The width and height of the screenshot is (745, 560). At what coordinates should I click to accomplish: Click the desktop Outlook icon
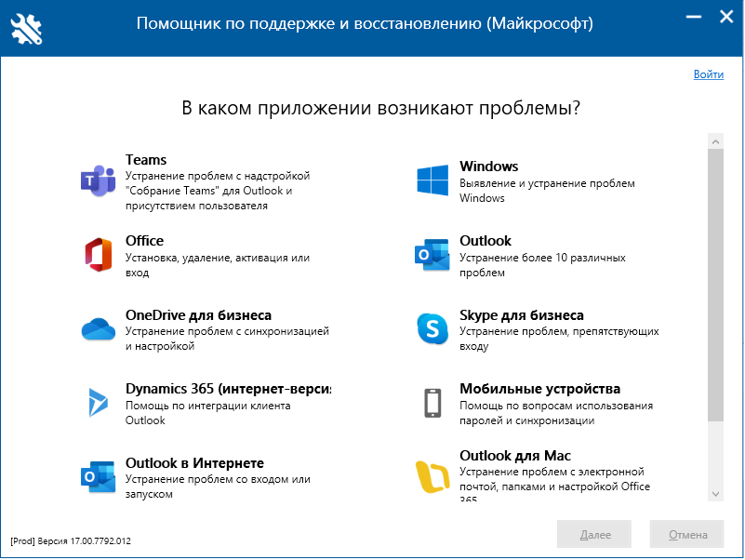pos(432,255)
